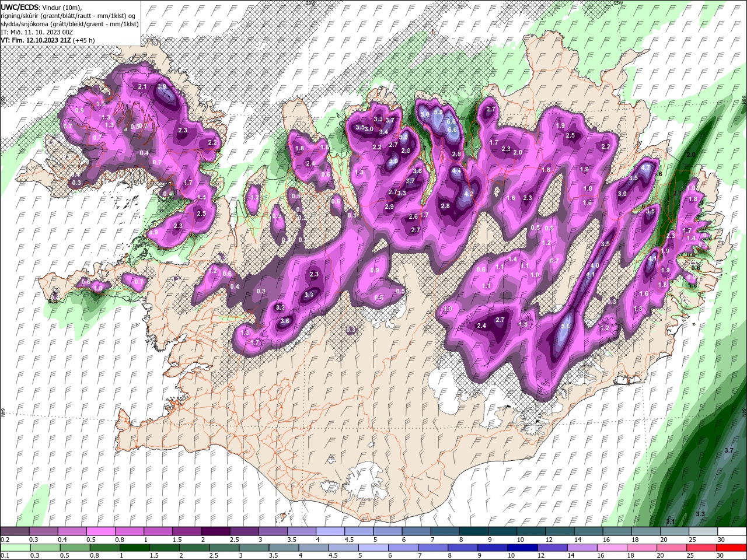Click the '4.0' snowfall value on the map
The height and width of the screenshot is (560, 747).
point(595,265)
